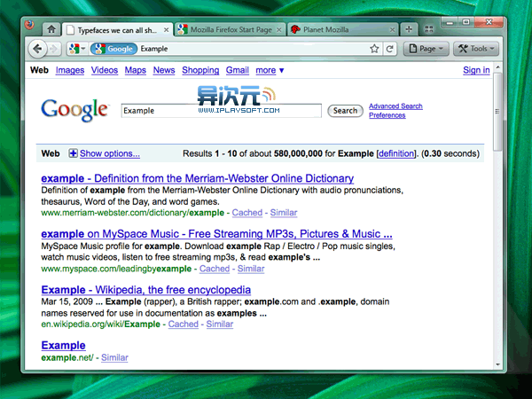
Task: Open Cached link for Wikipedia result
Action: 184,325
